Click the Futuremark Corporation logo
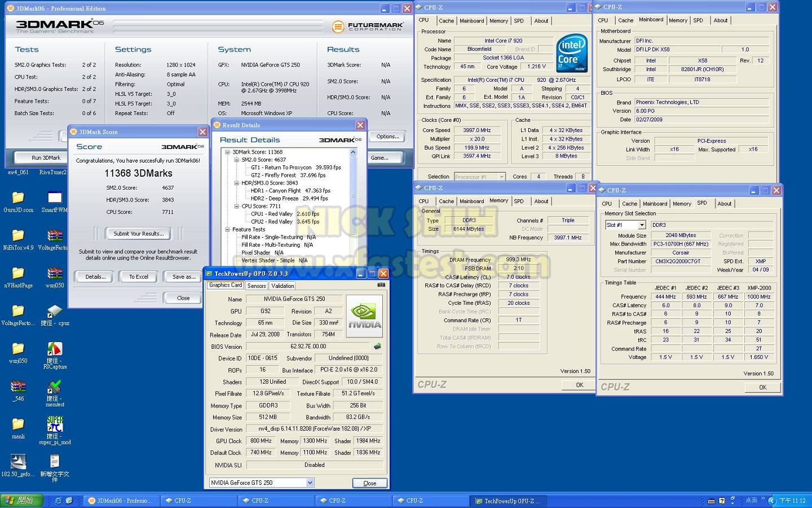The image size is (812, 508). tap(368, 26)
